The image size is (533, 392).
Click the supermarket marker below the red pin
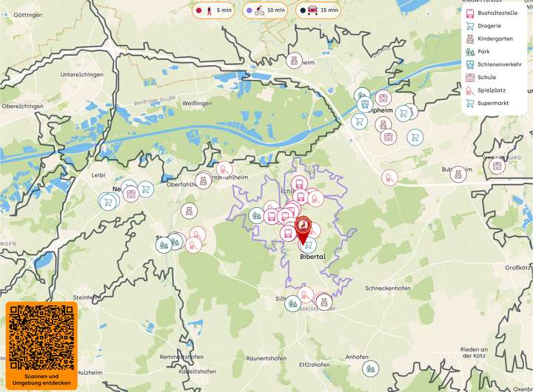309,245
